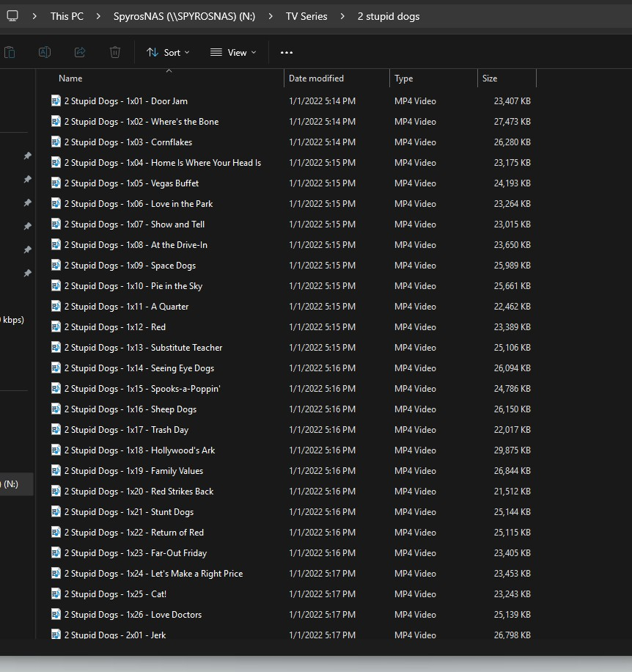This screenshot has height=672, width=632.
Task: Click the Rename icon in the toolbar
Action: tap(45, 52)
